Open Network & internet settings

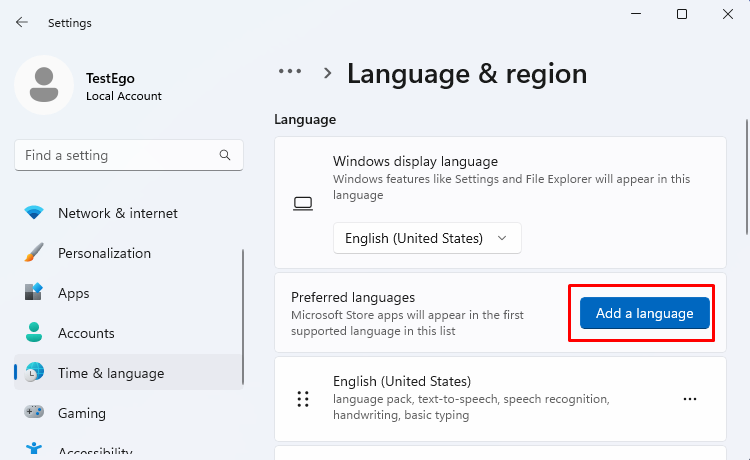(118, 213)
